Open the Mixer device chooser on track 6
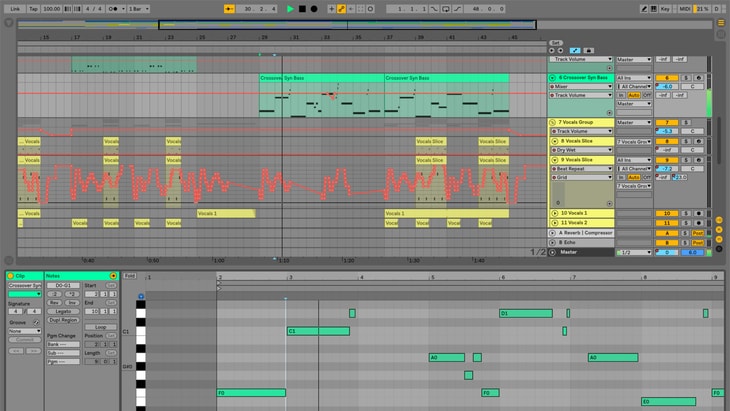This screenshot has height=411, width=730. 581,87
